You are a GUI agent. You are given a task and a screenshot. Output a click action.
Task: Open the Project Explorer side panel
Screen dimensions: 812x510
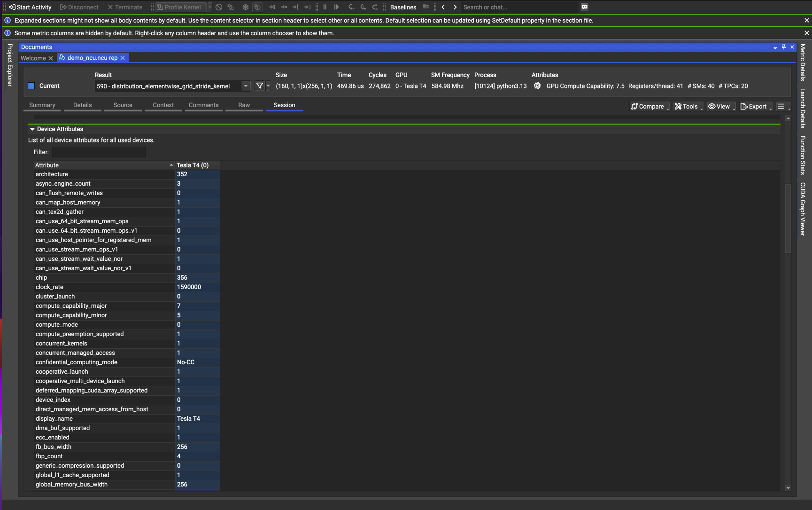pyautogui.click(x=9, y=65)
